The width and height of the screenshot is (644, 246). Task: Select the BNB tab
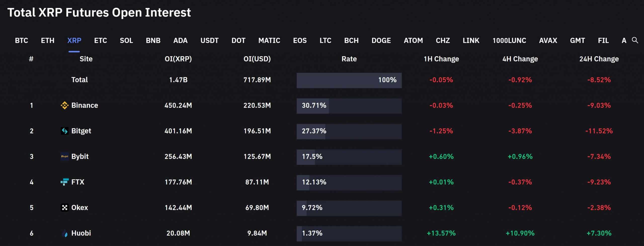point(153,40)
